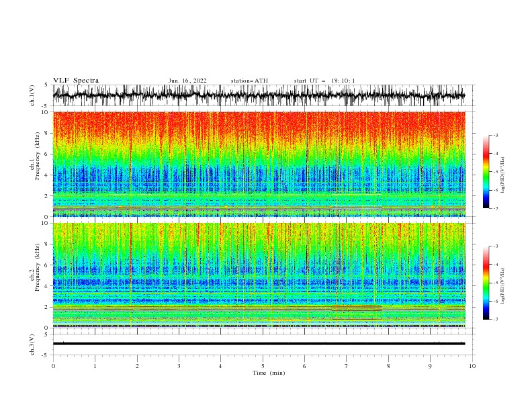This screenshot has height=411, width=532.
Task: Click the ch.2 color bar log(PSD) label
Action: coord(502,286)
